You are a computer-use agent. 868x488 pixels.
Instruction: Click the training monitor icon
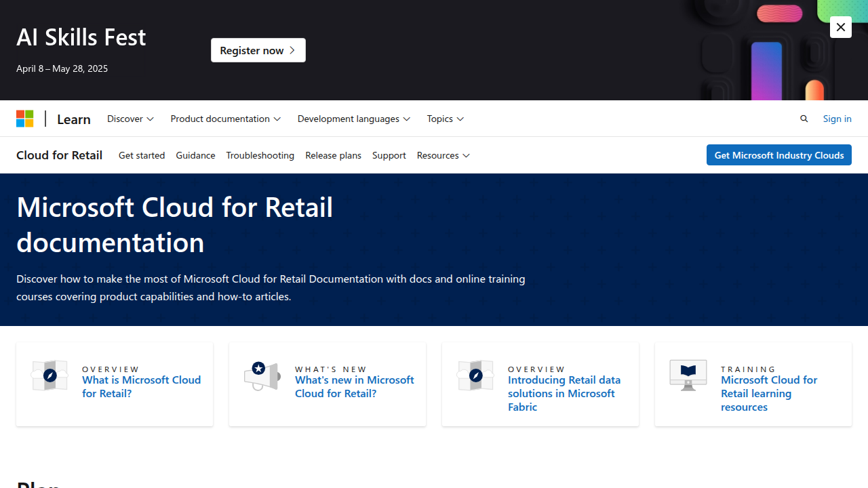coord(688,375)
